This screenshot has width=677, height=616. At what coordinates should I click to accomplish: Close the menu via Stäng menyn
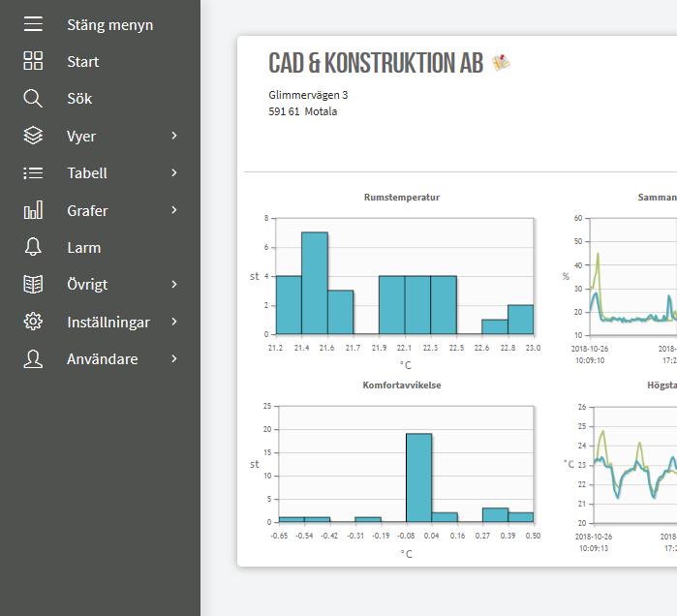click(x=110, y=24)
